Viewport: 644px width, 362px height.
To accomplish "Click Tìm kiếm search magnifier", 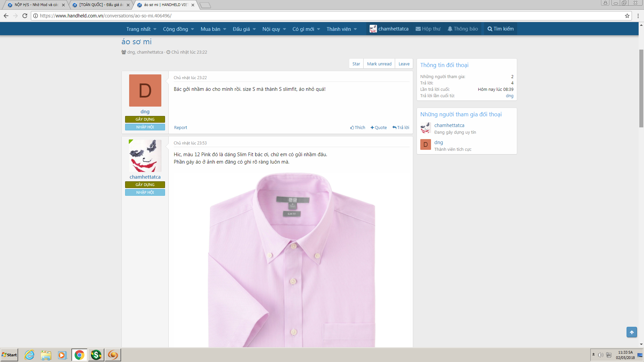I will (x=490, y=29).
